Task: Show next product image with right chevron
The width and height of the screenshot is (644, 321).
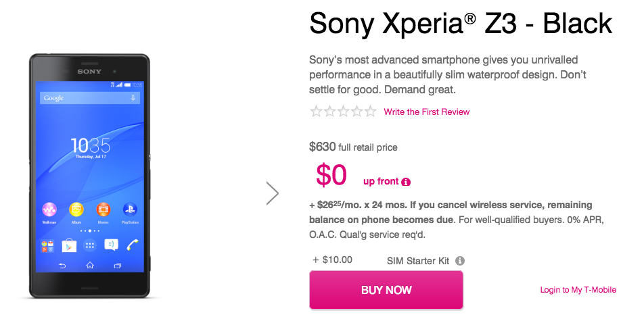Action: [273, 193]
